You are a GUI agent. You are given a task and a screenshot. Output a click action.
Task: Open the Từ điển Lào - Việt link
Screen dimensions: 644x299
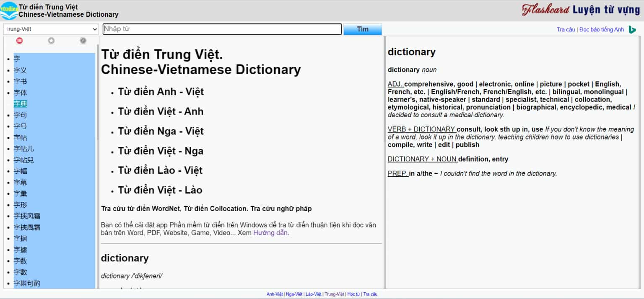point(160,170)
